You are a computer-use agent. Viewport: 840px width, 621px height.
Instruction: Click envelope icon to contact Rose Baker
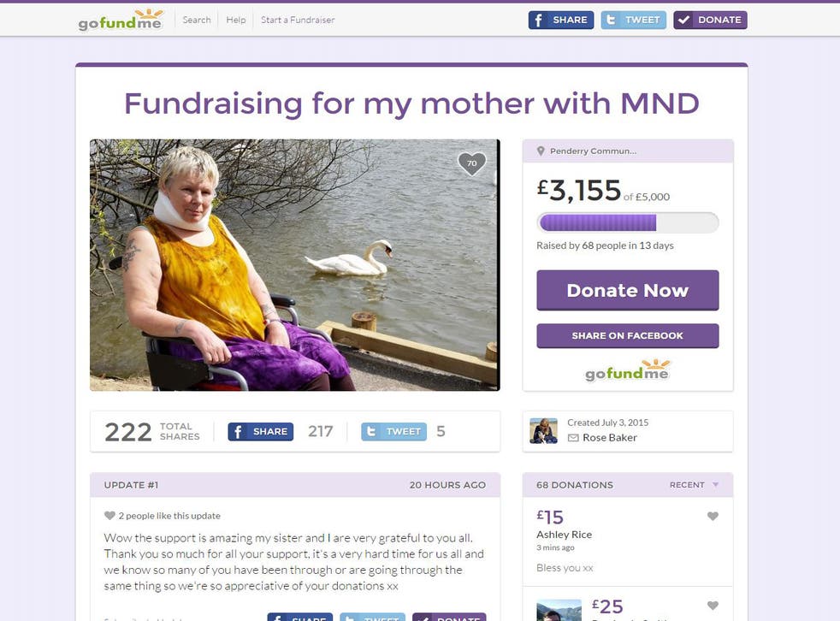[x=572, y=438]
